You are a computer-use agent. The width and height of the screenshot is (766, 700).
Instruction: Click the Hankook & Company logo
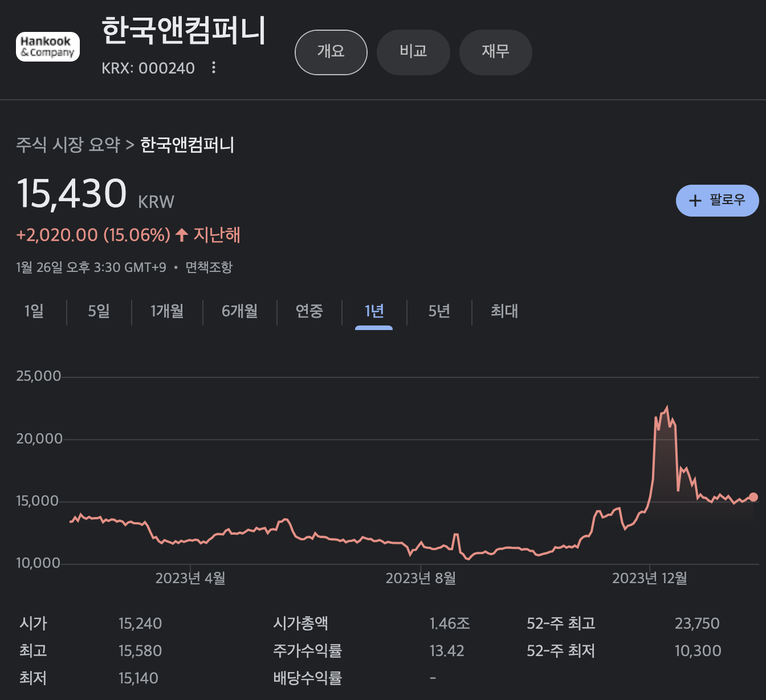point(48,47)
